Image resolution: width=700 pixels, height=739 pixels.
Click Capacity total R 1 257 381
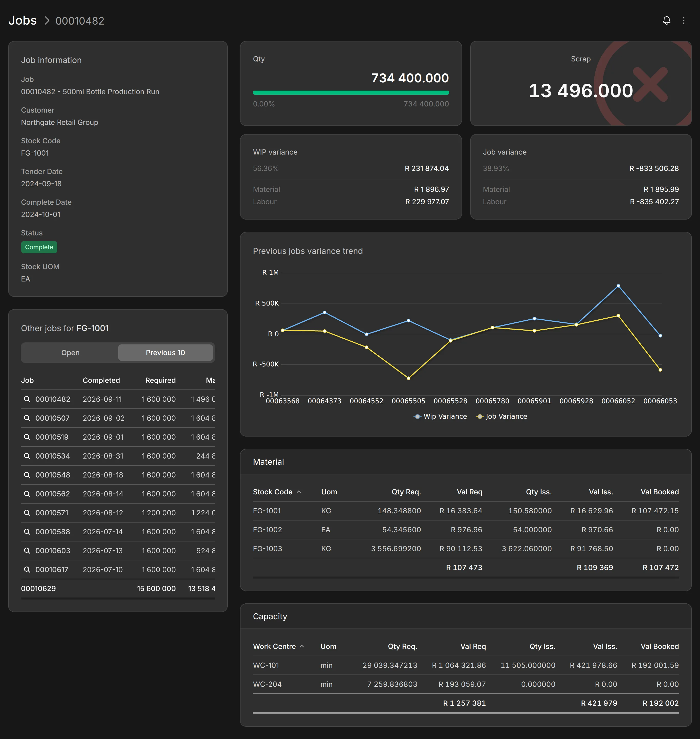[464, 703]
